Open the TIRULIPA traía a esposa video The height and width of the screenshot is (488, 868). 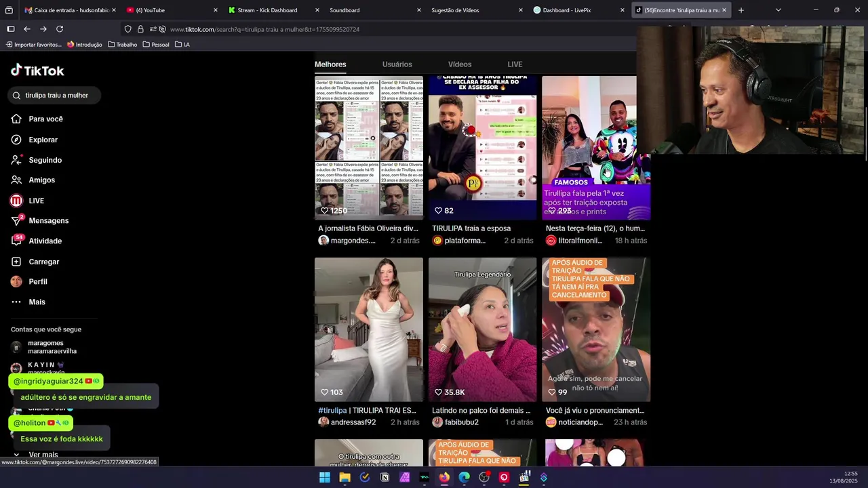[x=482, y=148]
